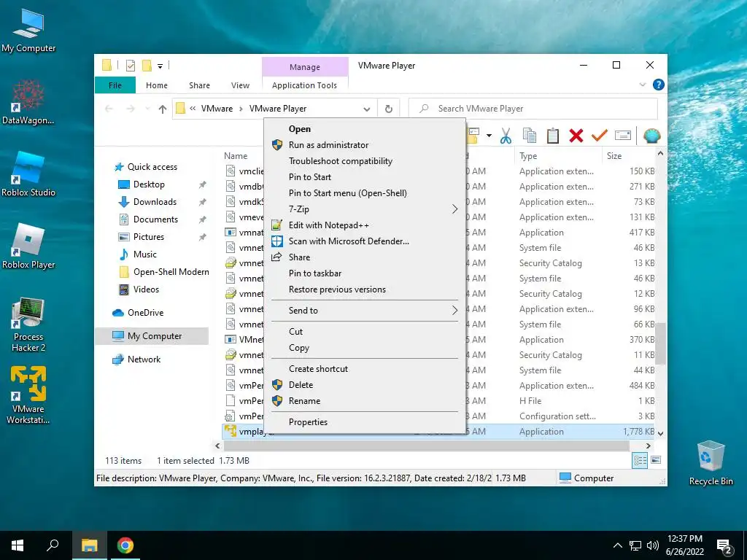This screenshot has height=560, width=747.
Task: Open DataWagon desktop shortcut
Action: coord(28,102)
